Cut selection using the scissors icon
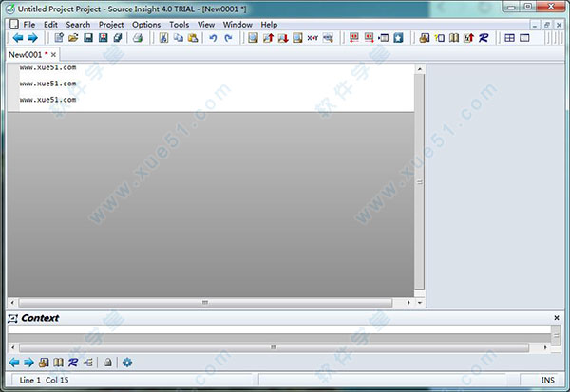570x392 pixels. click(x=163, y=38)
